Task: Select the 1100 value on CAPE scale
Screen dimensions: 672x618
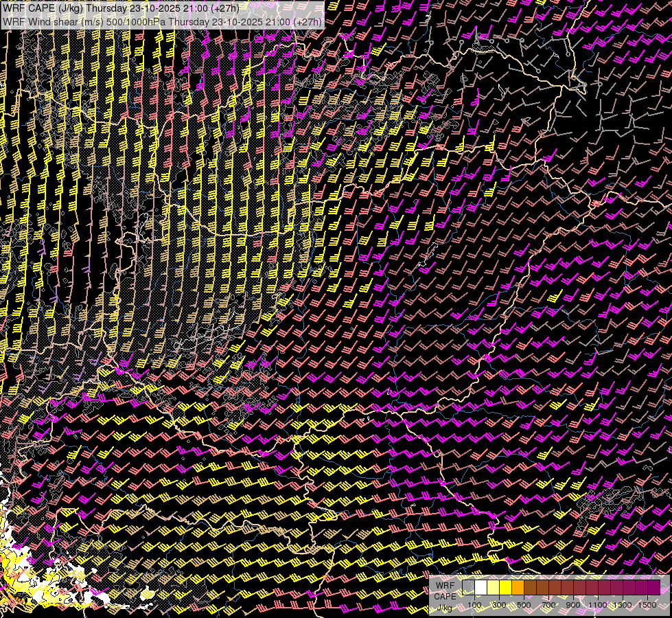Action: [x=598, y=604]
